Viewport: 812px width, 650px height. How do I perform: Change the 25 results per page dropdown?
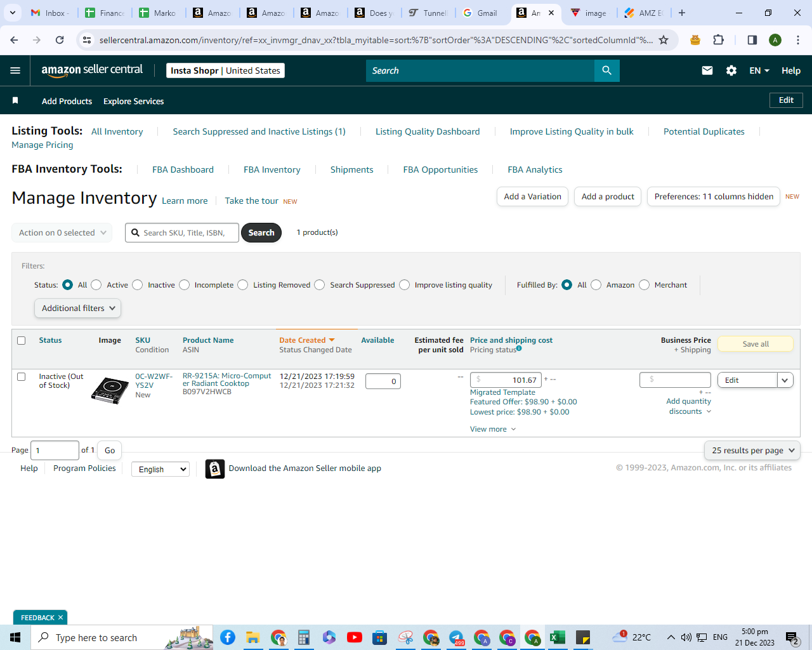[x=752, y=451]
